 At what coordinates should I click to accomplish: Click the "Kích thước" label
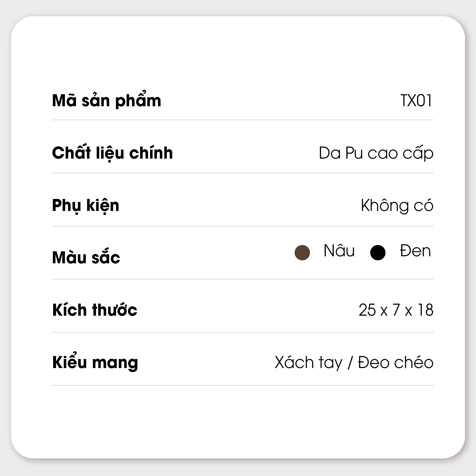[x=95, y=310]
